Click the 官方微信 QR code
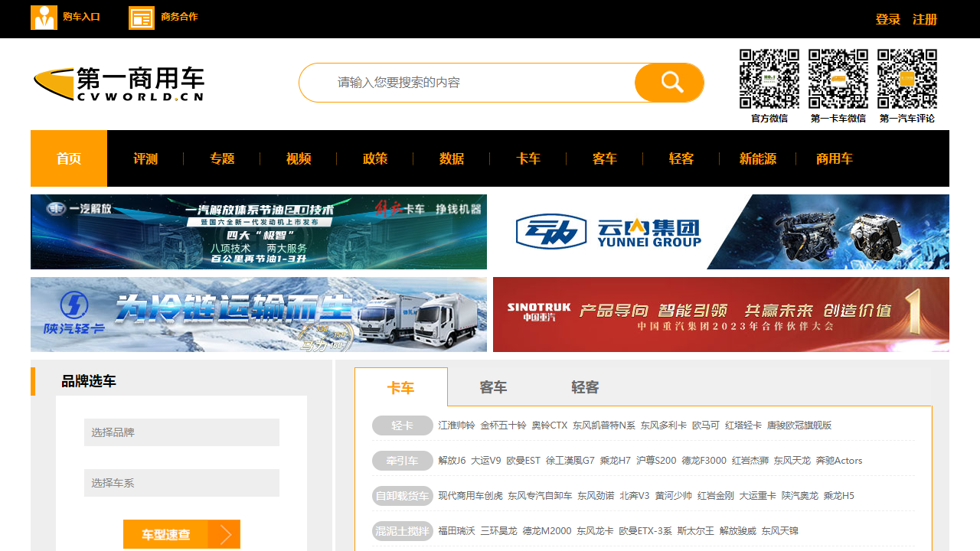This screenshot has width=980, height=551. (769, 79)
